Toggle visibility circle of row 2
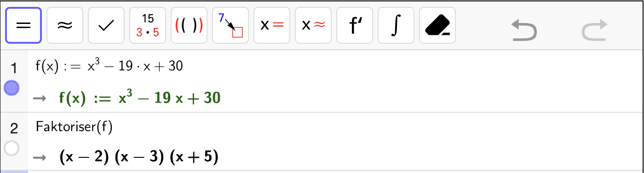This screenshot has width=644, height=173. [x=11, y=148]
